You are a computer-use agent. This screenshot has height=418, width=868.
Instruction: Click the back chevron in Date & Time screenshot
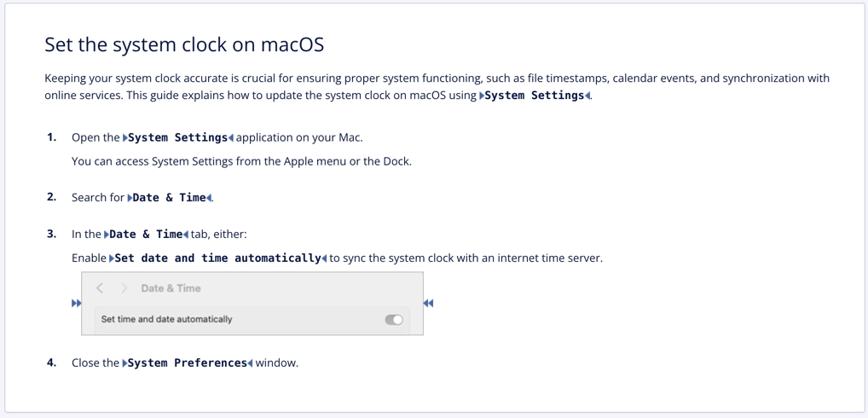coord(100,287)
